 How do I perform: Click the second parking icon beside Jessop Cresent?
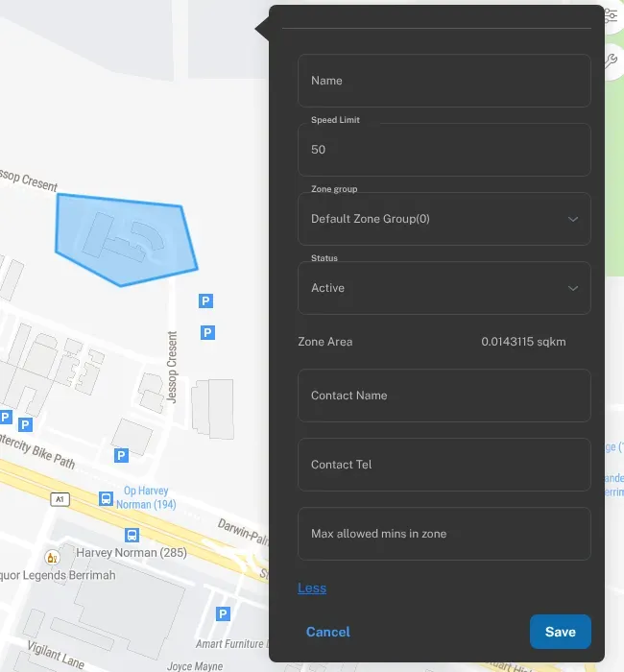(x=208, y=332)
